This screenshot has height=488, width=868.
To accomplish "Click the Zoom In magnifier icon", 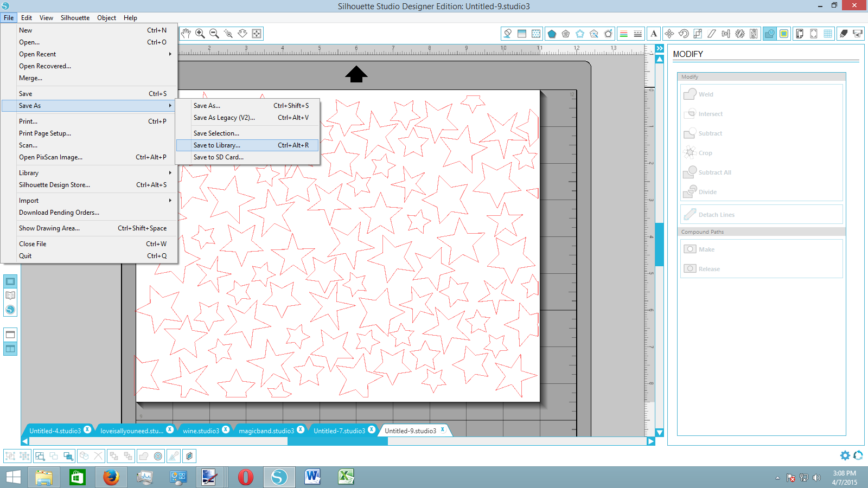I will 200,34.
